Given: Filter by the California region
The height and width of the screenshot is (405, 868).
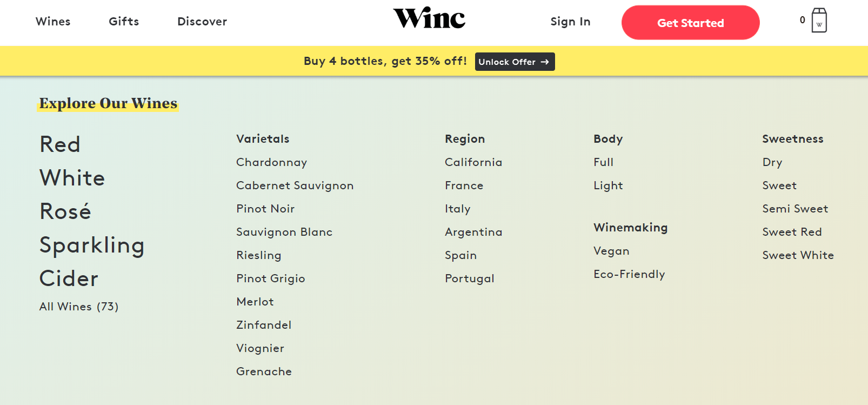Looking at the screenshot, I should [473, 162].
